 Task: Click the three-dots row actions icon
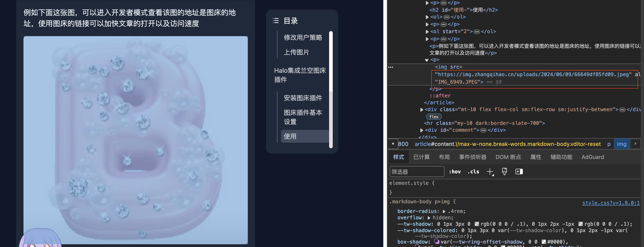click(x=391, y=67)
